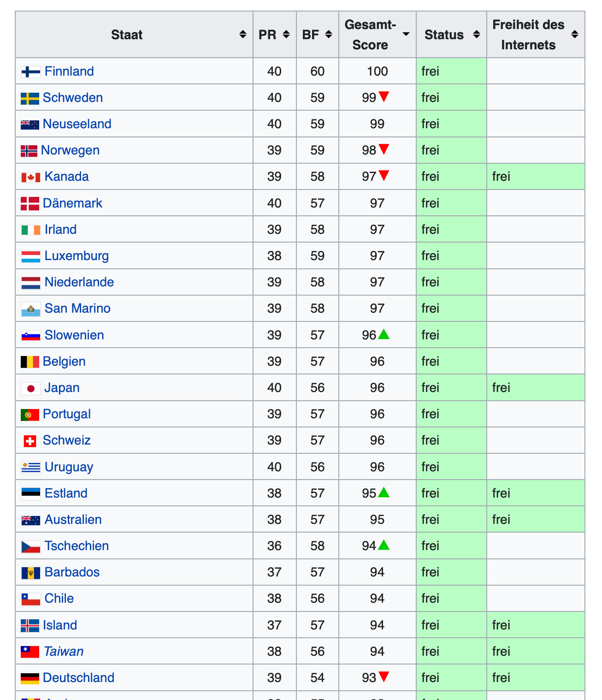Open the Schweden link
The width and height of the screenshot is (602, 700).
(x=72, y=98)
